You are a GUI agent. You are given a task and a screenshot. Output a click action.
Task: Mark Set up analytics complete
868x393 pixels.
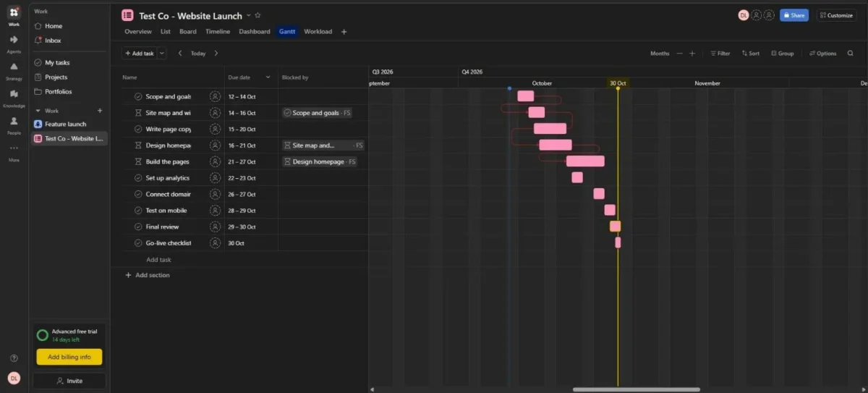click(x=138, y=178)
